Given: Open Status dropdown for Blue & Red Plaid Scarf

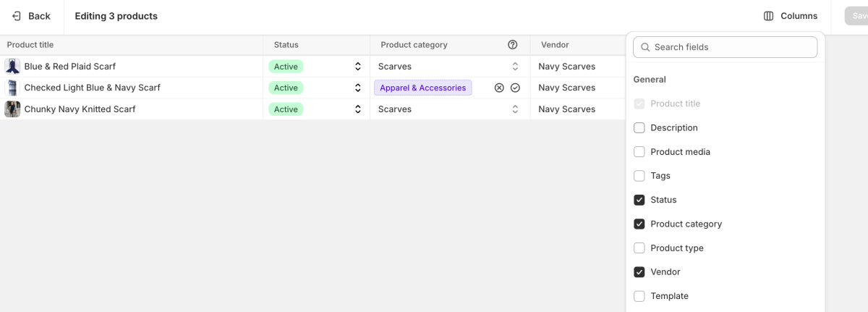Looking at the screenshot, I should [x=357, y=67].
